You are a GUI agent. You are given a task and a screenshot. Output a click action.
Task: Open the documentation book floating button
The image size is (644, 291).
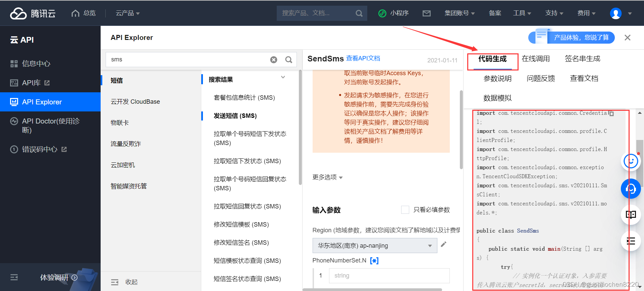631,215
